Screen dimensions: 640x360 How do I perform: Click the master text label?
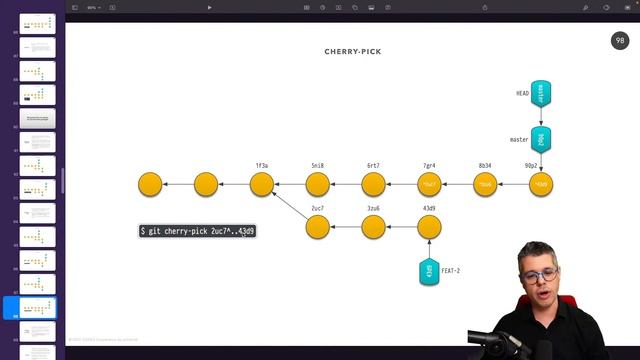click(x=519, y=140)
